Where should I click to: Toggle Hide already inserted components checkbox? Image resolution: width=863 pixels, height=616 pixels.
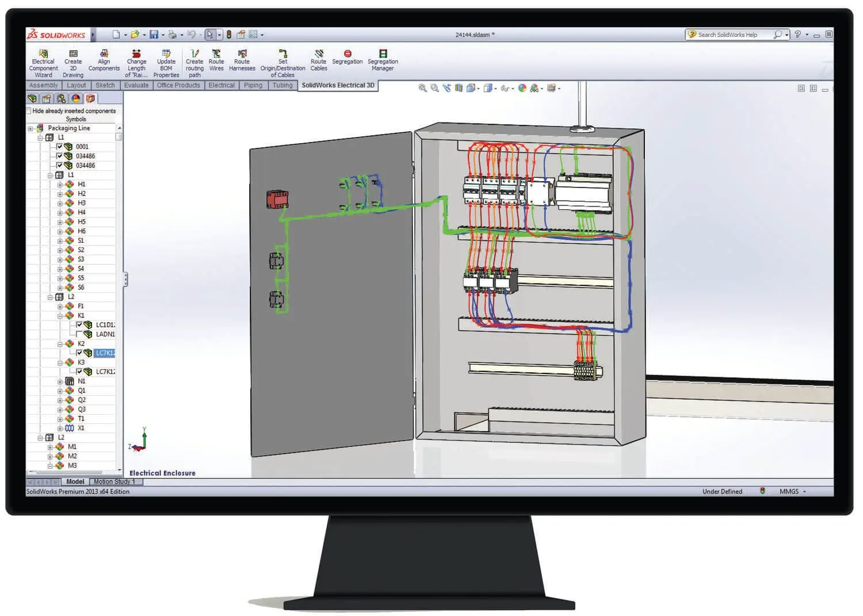[x=29, y=110]
